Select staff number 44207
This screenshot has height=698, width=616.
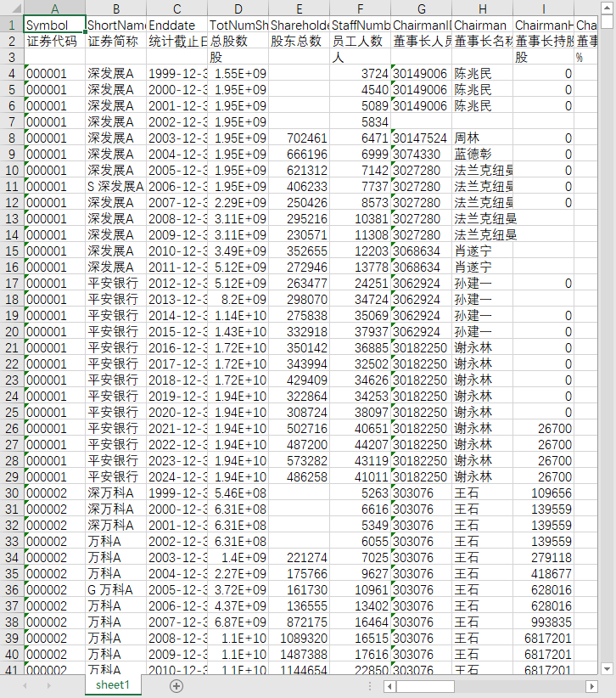[x=361, y=444]
